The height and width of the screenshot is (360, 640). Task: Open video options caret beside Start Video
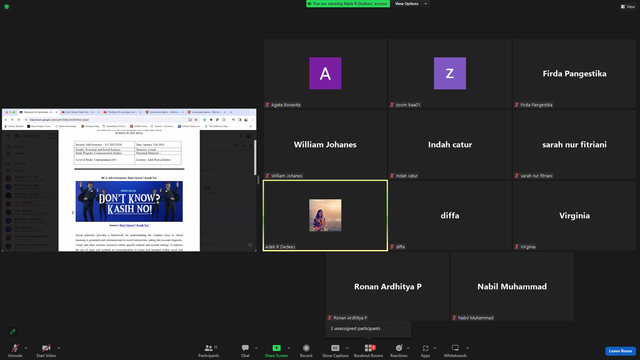pos(59,348)
